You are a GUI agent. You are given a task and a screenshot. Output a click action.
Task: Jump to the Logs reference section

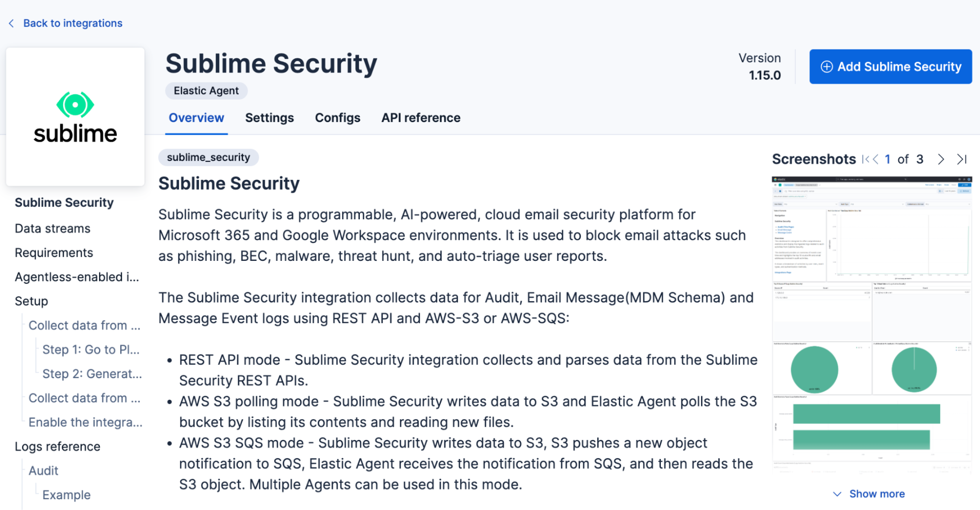57,446
